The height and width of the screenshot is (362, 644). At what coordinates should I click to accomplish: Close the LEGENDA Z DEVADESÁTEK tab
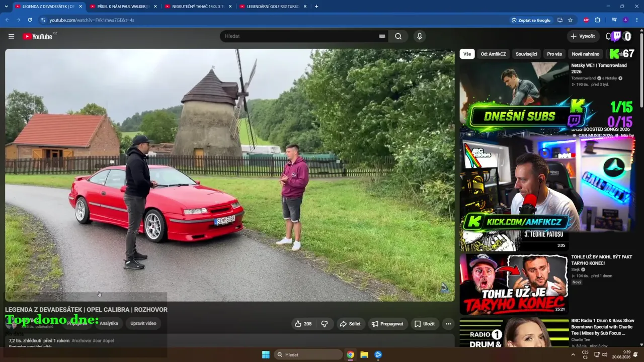tap(80, 7)
